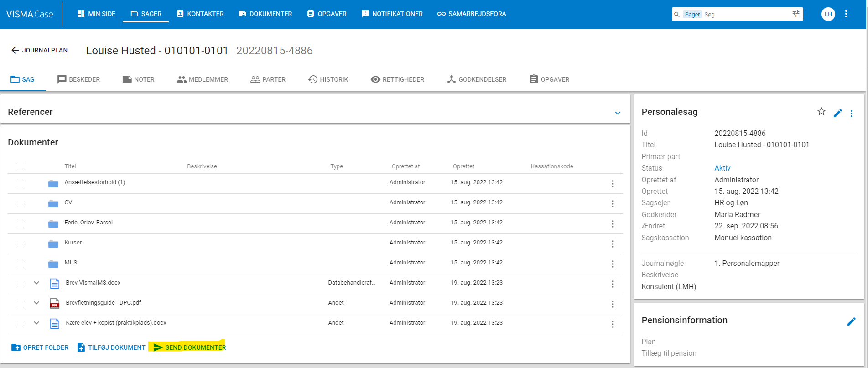
Task: Tick the checkbox for the CV folder
Action: click(21, 204)
